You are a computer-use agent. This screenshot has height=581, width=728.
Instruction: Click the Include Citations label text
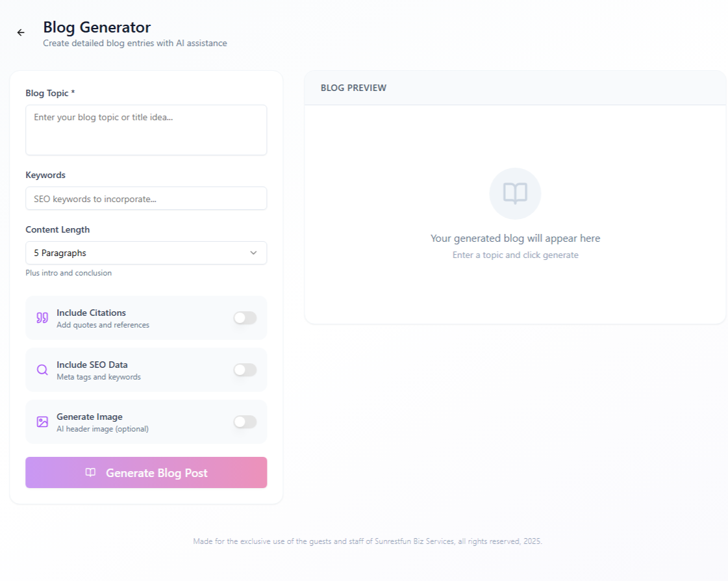coord(91,313)
